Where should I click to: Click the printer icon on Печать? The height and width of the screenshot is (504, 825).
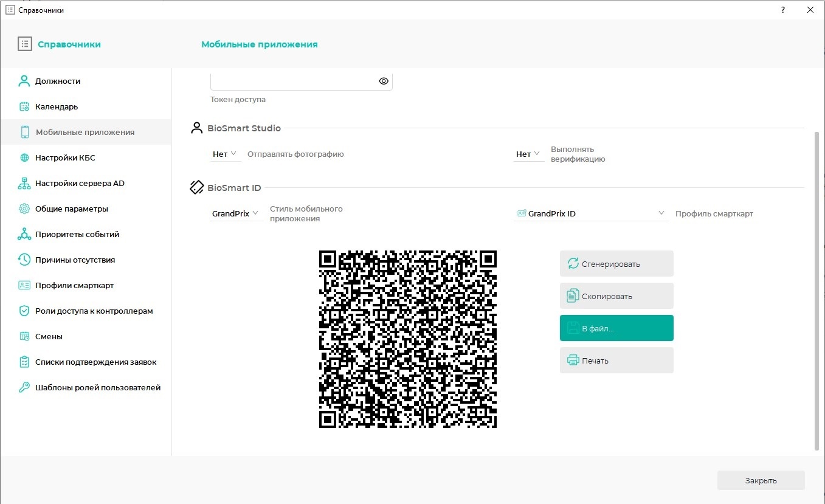(573, 360)
